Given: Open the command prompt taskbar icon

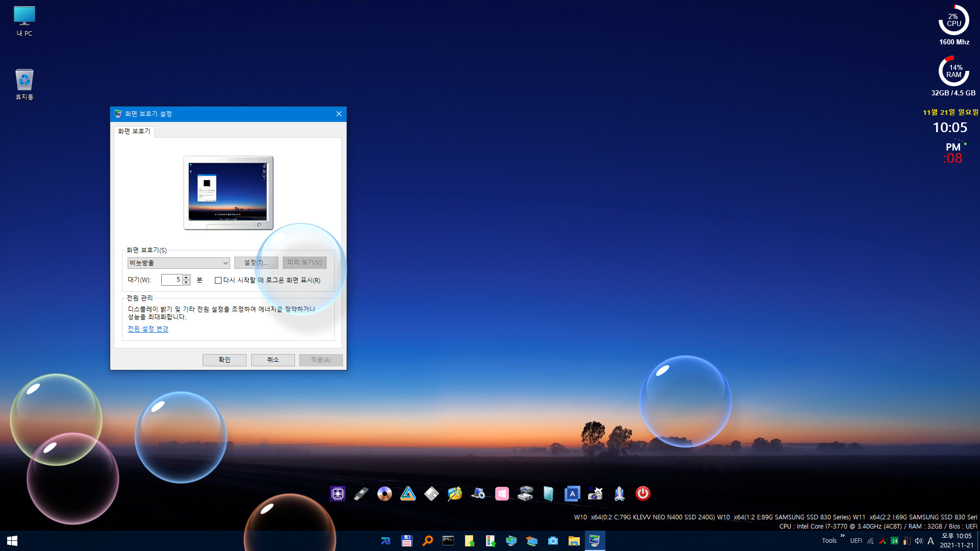Looking at the screenshot, I should click(448, 541).
